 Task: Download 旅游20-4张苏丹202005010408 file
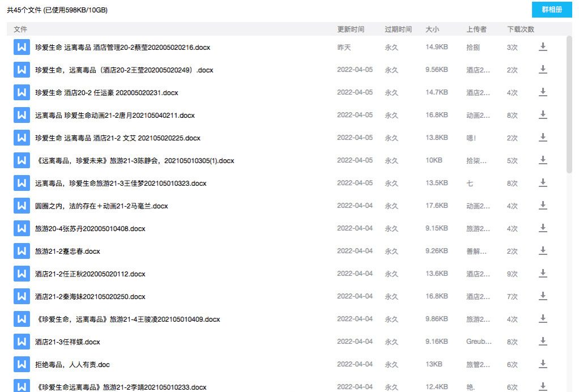[x=543, y=228]
